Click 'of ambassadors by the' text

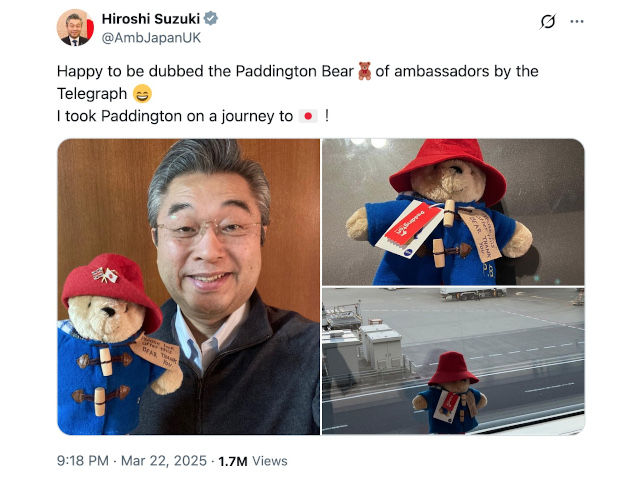[457, 71]
